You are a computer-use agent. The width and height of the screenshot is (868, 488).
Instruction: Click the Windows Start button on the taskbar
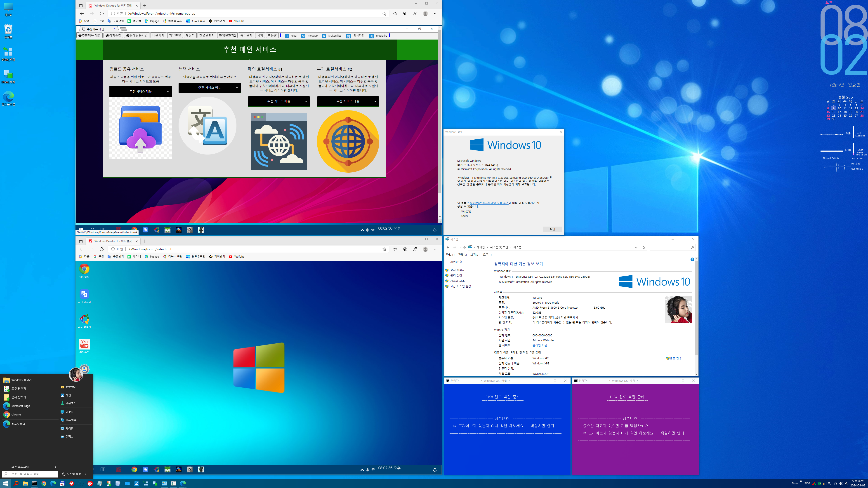tap(5, 483)
